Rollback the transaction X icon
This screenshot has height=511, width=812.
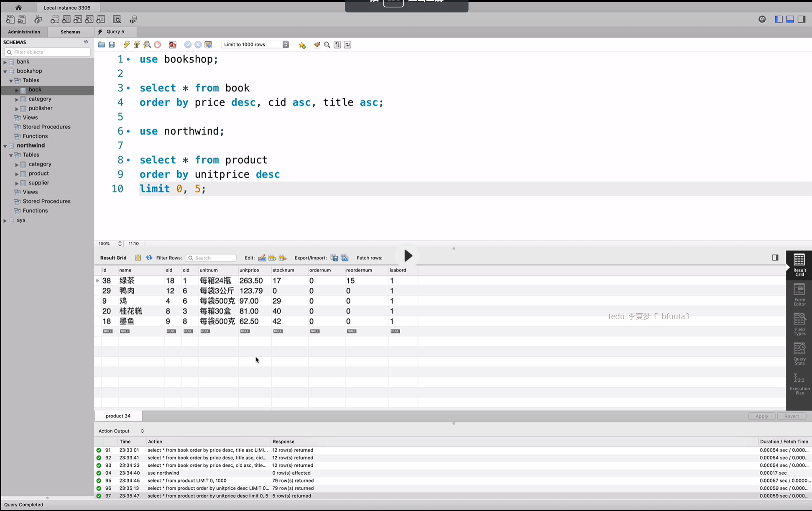[198, 45]
